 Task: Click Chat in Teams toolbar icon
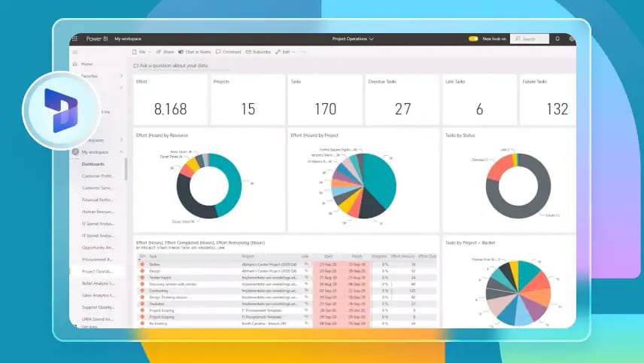point(181,52)
